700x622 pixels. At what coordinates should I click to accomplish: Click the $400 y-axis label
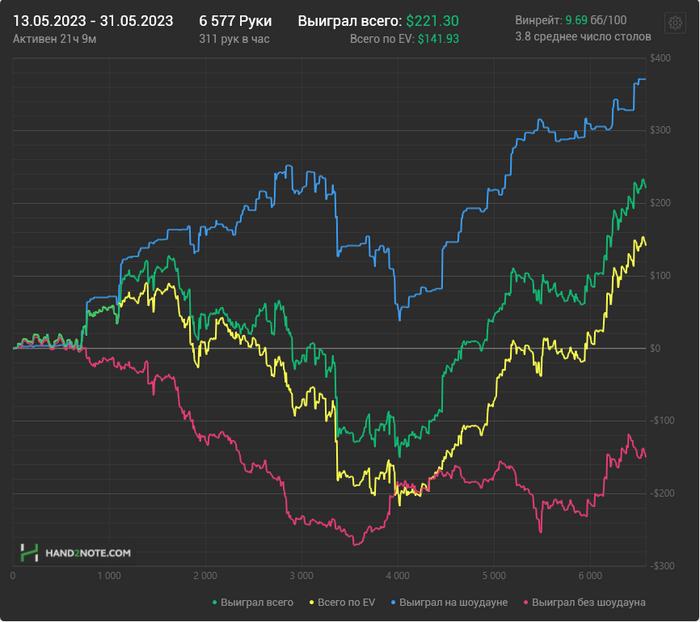click(x=660, y=58)
